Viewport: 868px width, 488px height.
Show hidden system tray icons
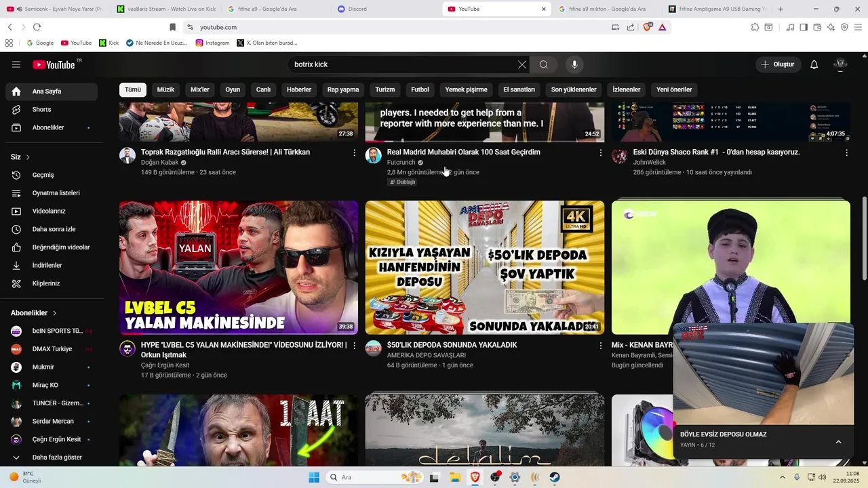point(782,477)
